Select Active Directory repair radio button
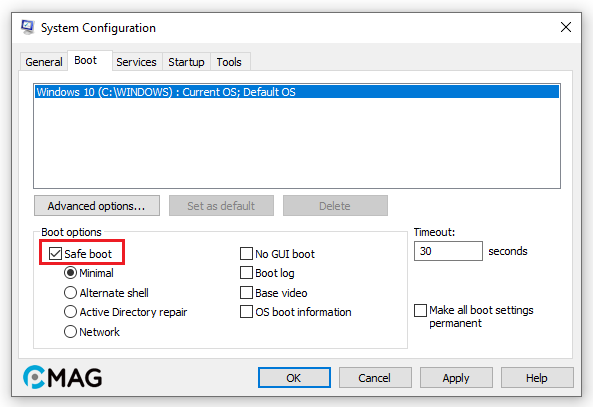 click(70, 312)
